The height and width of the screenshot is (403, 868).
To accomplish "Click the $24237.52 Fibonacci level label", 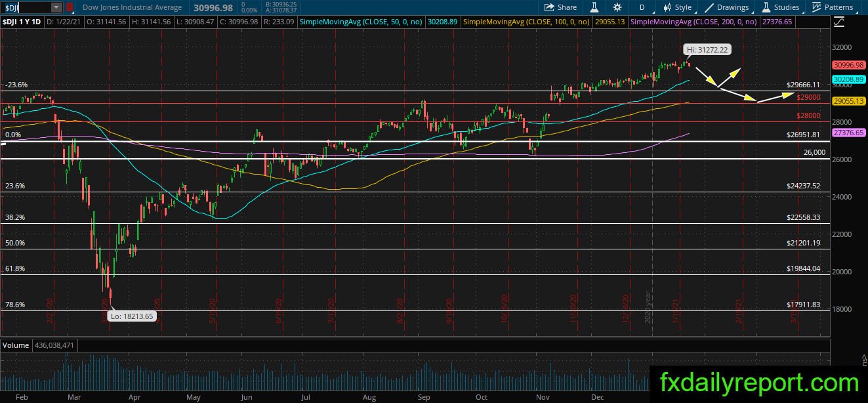I will [x=803, y=186].
